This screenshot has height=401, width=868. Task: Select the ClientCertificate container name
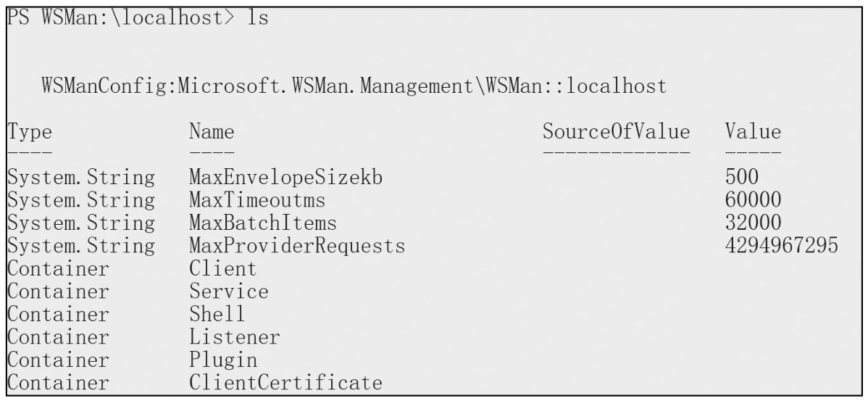[x=285, y=383]
